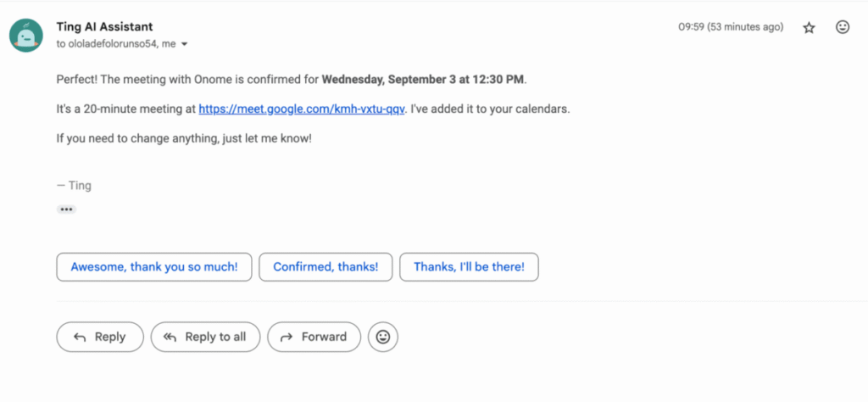This screenshot has height=402, width=868.
Task: Select the 'Confirmed, thanks!' suggested reply
Action: pyautogui.click(x=325, y=267)
